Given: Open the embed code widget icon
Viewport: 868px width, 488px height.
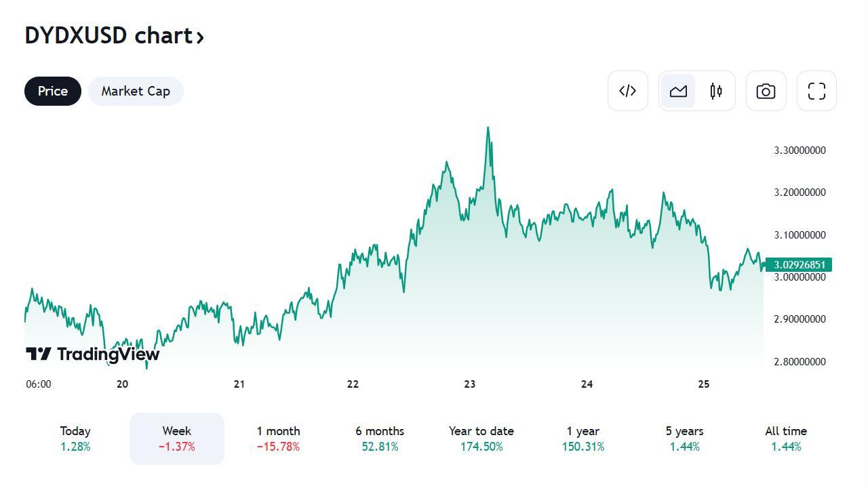Looking at the screenshot, I should tap(627, 91).
